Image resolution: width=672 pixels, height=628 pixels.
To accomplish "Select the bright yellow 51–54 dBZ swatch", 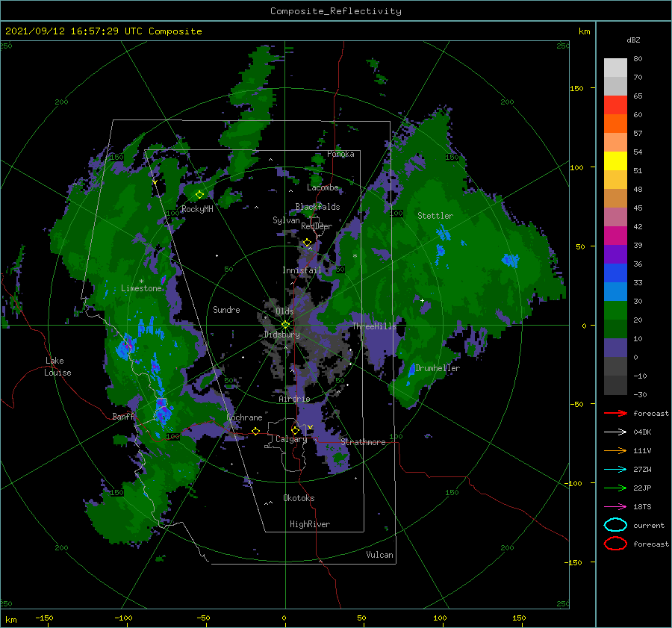I will coord(615,161).
